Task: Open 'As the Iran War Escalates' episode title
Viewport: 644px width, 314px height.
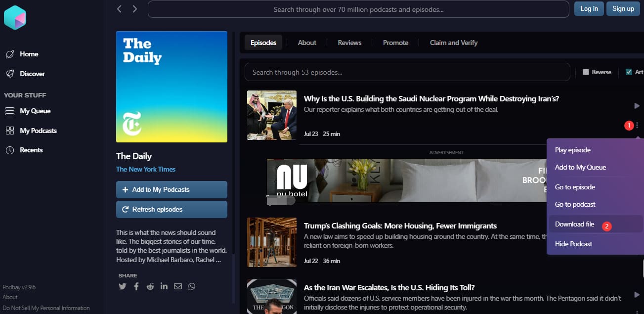Action: point(389,287)
